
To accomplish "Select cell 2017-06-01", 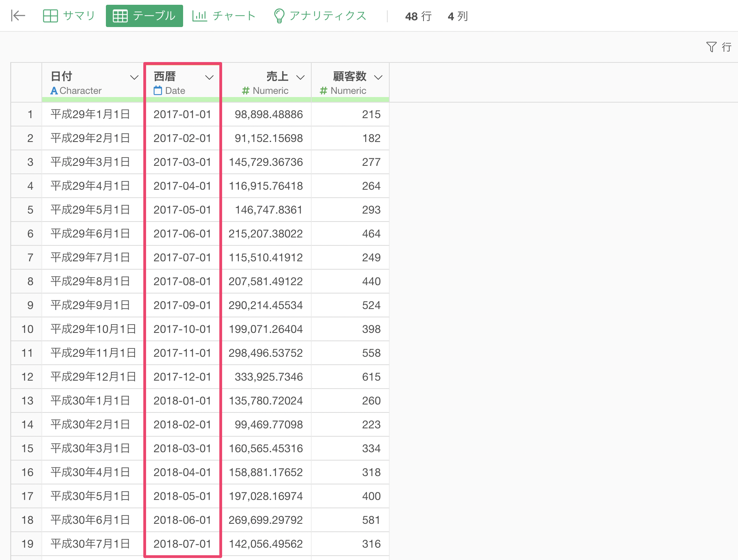I will (182, 233).
